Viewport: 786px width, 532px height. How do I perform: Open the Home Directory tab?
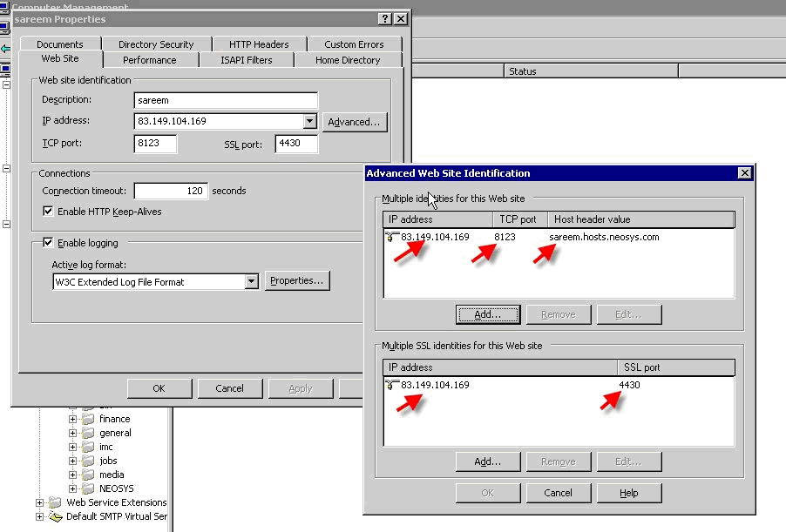(x=347, y=60)
